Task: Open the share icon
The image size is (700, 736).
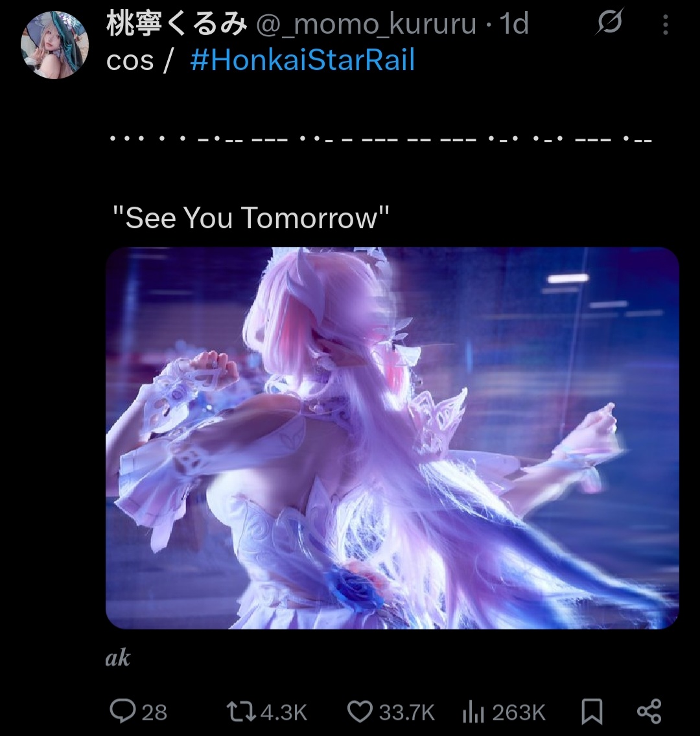Action: pos(649,711)
